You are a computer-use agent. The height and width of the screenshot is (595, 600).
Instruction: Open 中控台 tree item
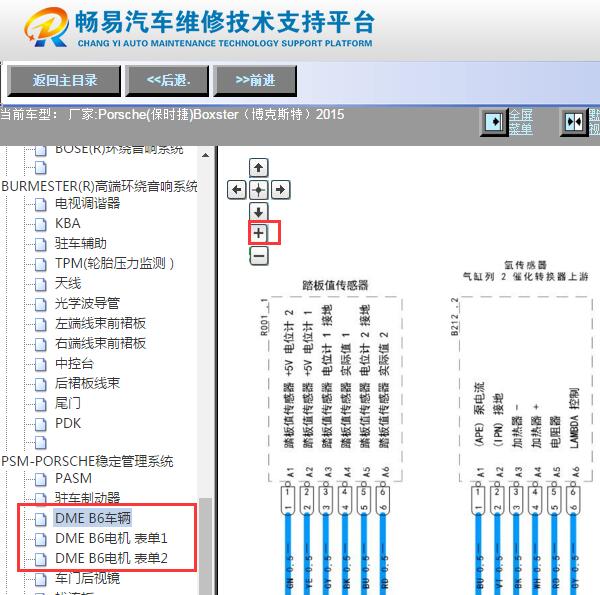(x=74, y=364)
